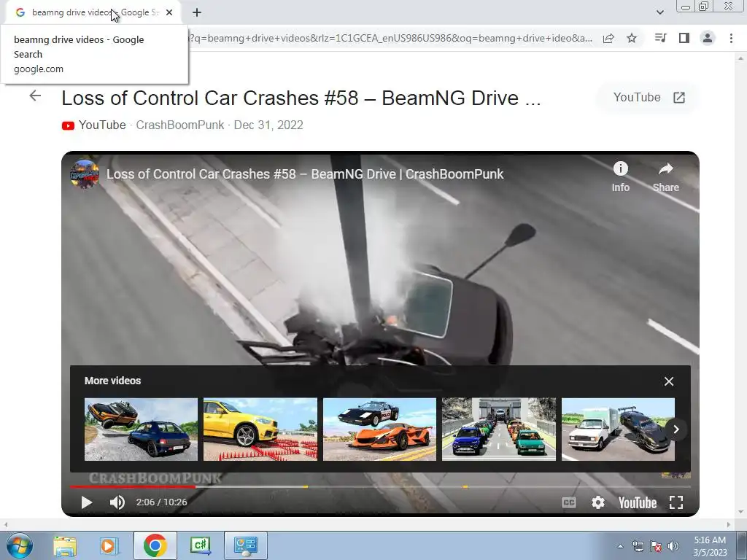Open video settings gear icon
Screen dimensions: 747x560
[x=598, y=502]
